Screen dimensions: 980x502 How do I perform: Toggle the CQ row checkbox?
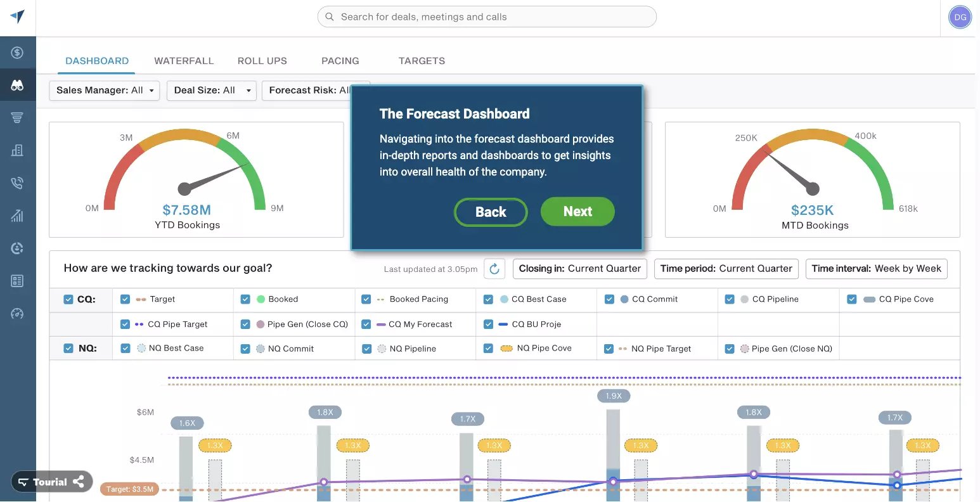click(x=68, y=299)
